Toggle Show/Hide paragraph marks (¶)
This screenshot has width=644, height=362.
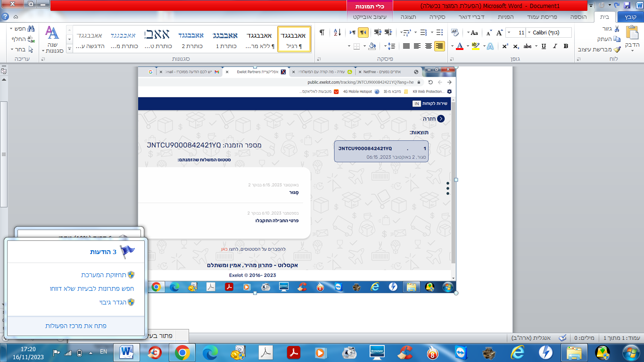coord(322,33)
